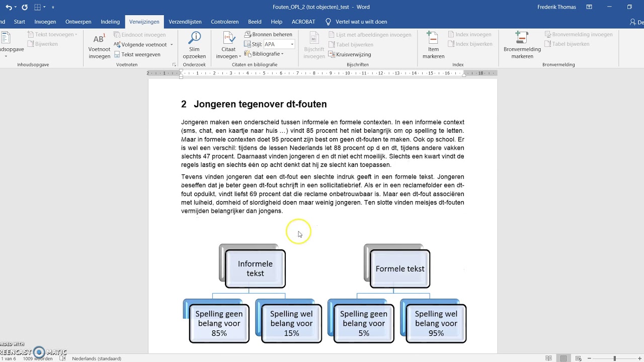Viewport: 644px width, 362px height.
Task: Switch to web layout view in status bar
Action: coord(579,358)
